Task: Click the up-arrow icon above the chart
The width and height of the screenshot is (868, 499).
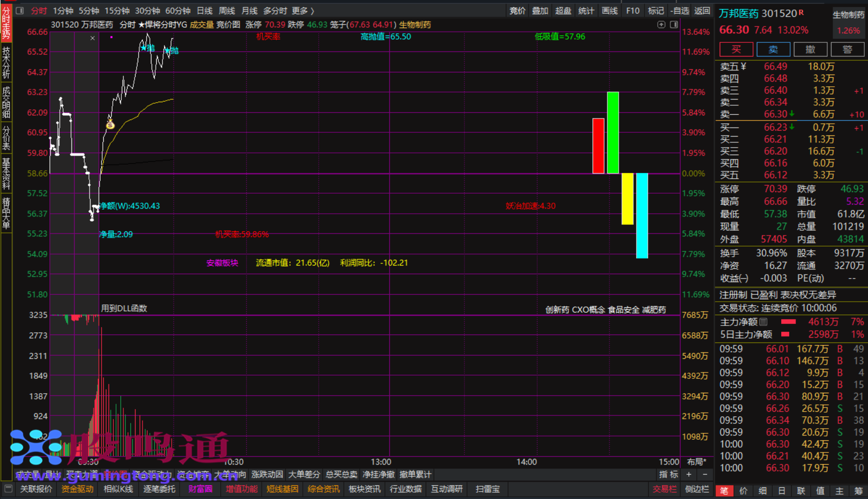Action: (x=661, y=24)
